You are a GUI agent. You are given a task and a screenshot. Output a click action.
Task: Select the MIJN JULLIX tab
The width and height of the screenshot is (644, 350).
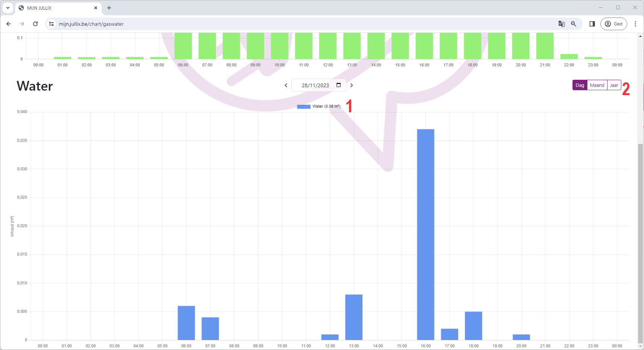click(58, 8)
